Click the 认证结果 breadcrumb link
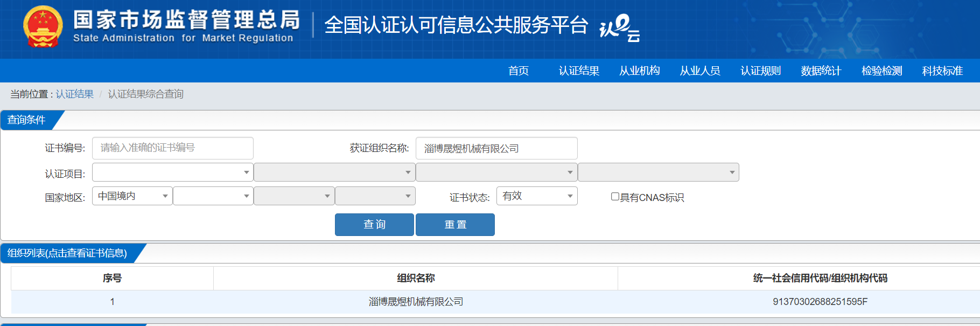 click(75, 94)
